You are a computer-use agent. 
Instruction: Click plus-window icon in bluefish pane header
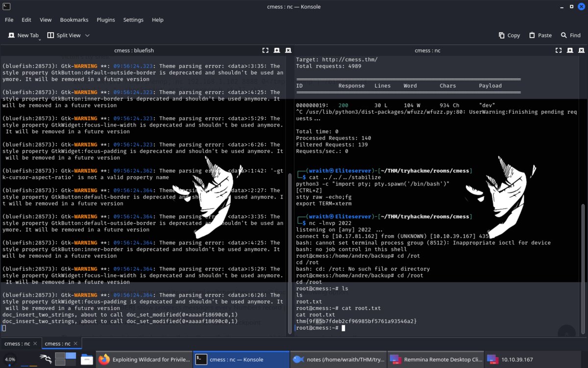[276, 50]
